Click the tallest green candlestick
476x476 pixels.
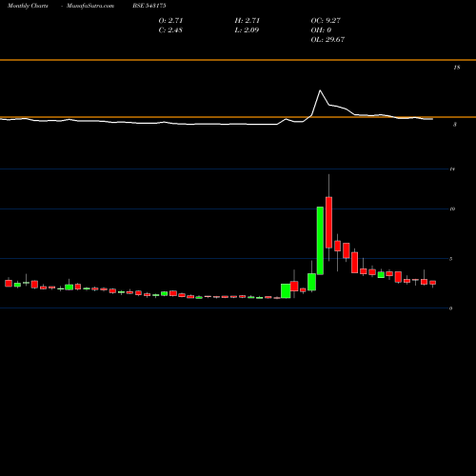click(320, 241)
